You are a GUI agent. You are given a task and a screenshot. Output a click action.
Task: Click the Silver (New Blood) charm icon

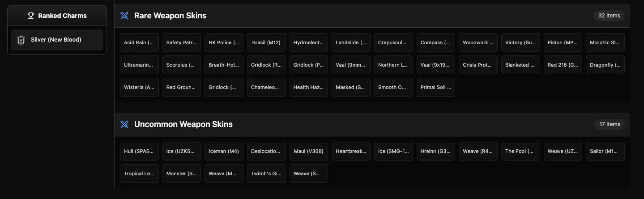point(21,40)
